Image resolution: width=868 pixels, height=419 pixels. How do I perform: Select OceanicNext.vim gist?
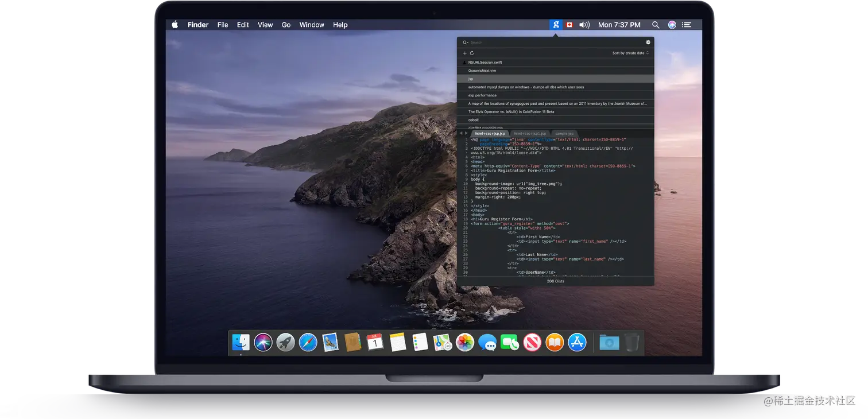pos(556,70)
